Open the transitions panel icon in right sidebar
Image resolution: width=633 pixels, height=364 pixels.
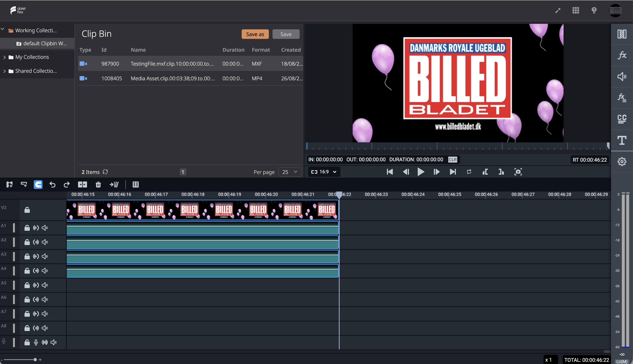pos(622,34)
